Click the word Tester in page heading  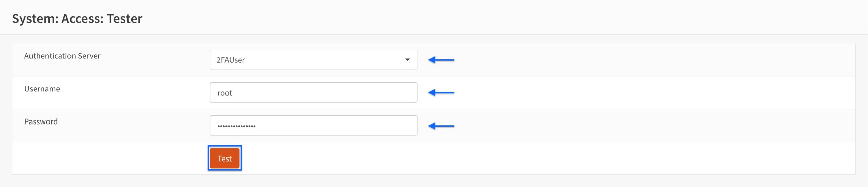click(x=124, y=19)
